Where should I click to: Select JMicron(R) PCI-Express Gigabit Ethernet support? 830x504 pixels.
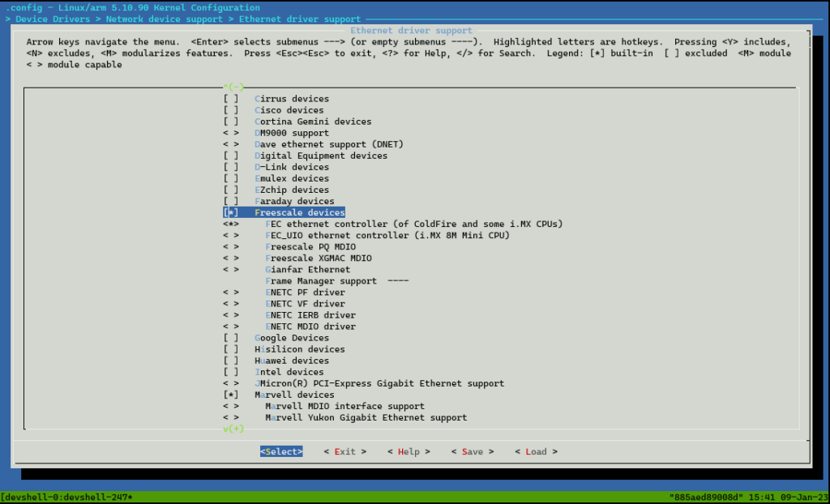click(x=363, y=383)
